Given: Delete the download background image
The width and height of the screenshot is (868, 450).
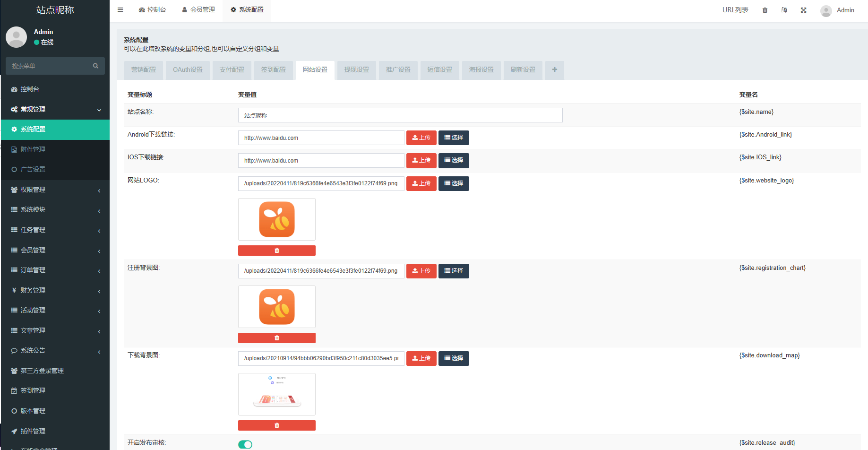Looking at the screenshot, I should click(276, 425).
